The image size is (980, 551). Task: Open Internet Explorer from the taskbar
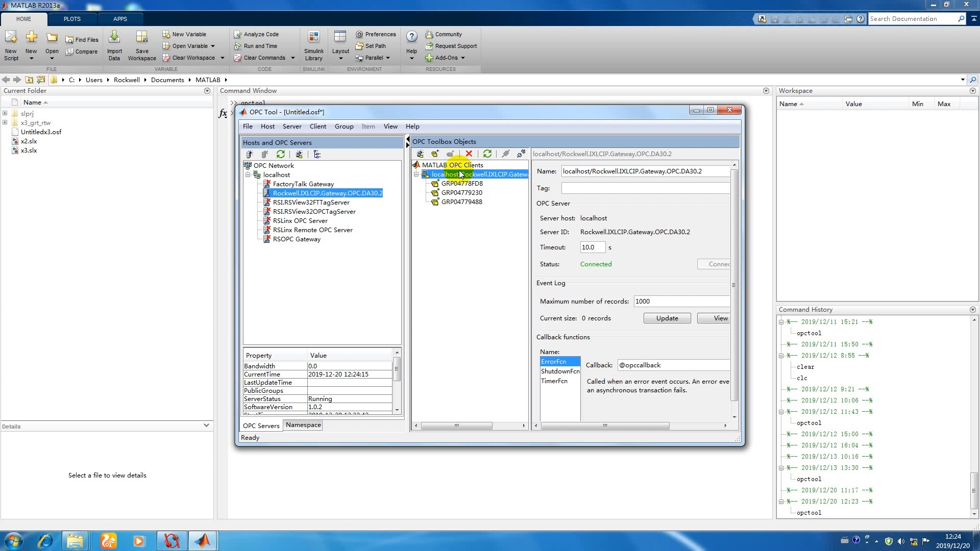tap(45, 541)
